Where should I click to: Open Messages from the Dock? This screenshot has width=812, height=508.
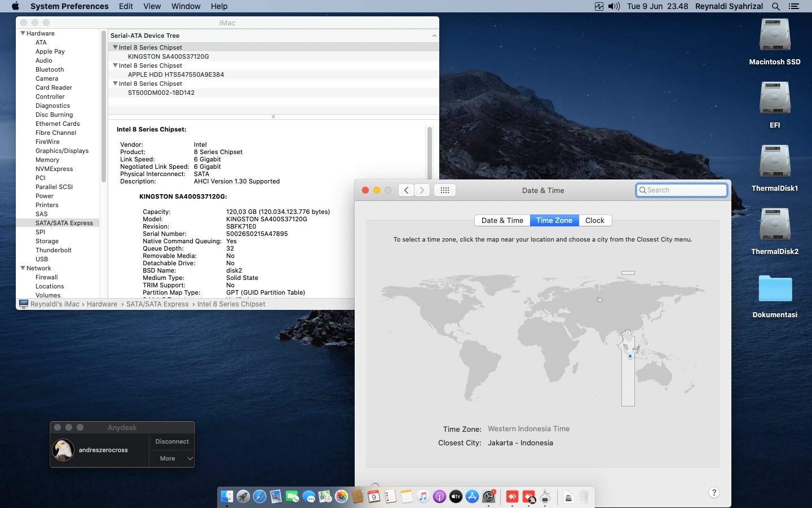308,497
